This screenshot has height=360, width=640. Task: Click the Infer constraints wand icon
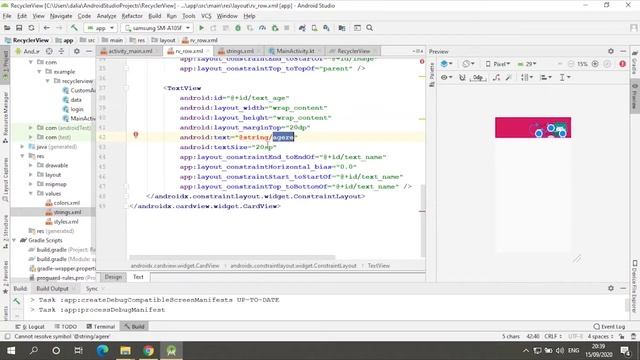[509, 77]
